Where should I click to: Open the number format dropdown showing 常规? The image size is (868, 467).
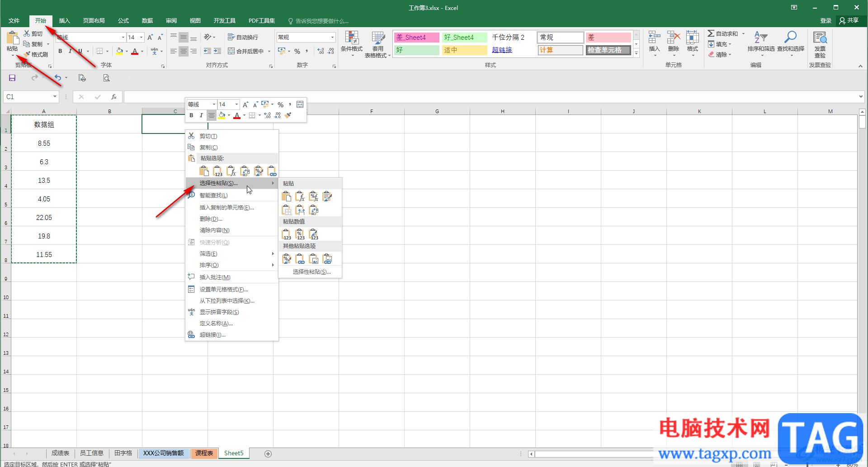click(x=332, y=37)
